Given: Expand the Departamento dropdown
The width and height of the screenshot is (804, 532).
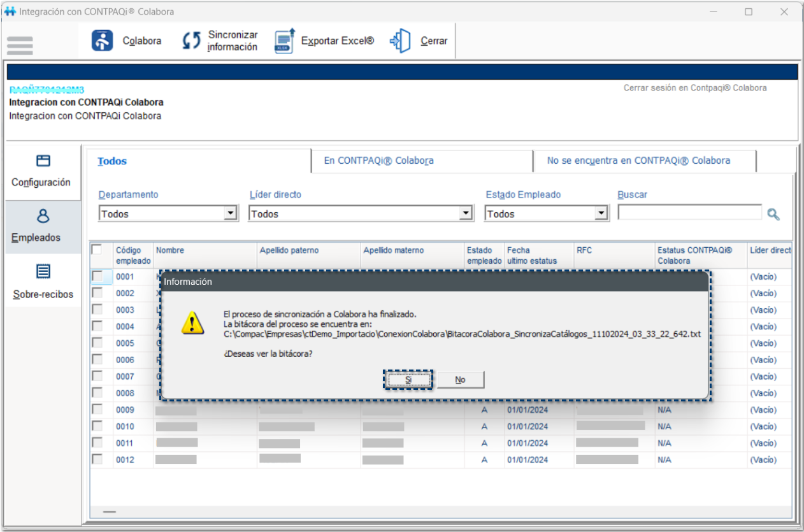Looking at the screenshot, I should point(231,214).
